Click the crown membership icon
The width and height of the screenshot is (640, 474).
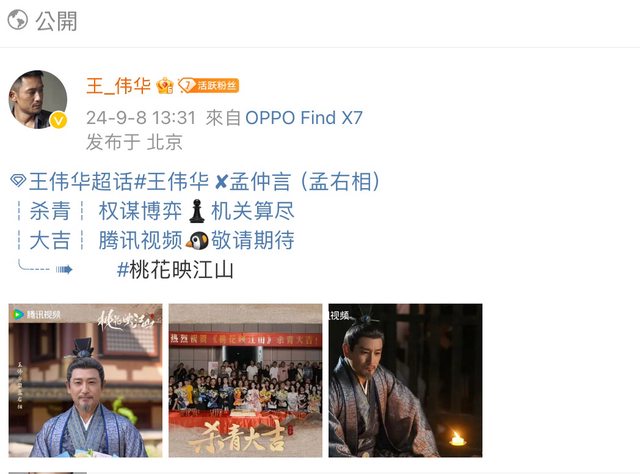pos(165,85)
